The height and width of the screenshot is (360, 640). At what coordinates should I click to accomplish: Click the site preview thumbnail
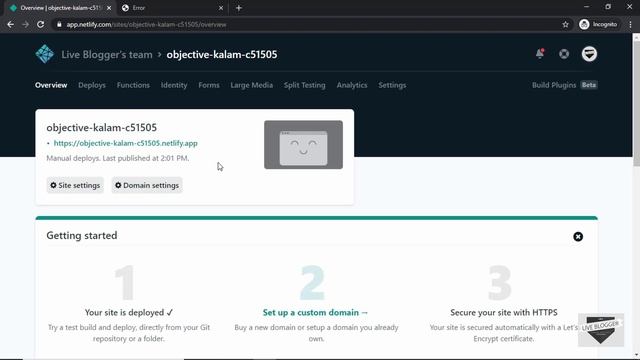tap(303, 144)
